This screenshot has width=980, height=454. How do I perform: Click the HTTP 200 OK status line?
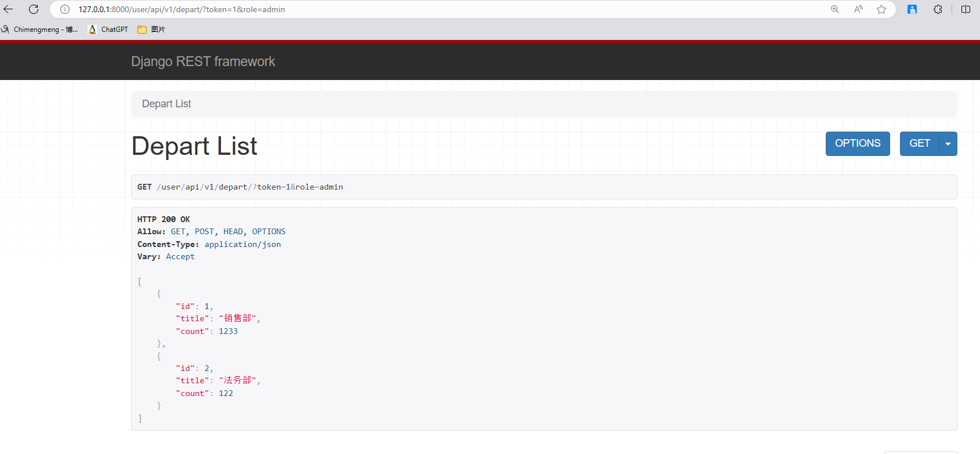(x=164, y=219)
